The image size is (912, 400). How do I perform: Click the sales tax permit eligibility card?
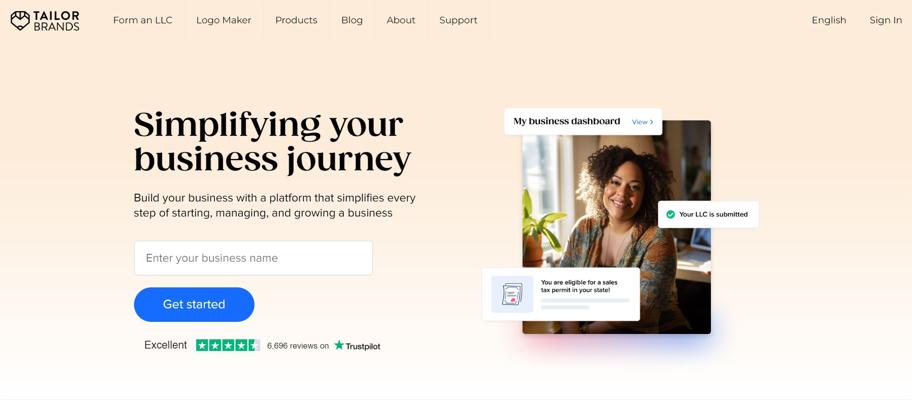(x=561, y=294)
